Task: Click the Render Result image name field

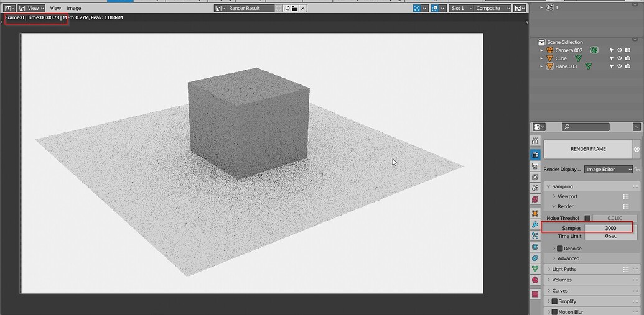Action: click(x=250, y=8)
